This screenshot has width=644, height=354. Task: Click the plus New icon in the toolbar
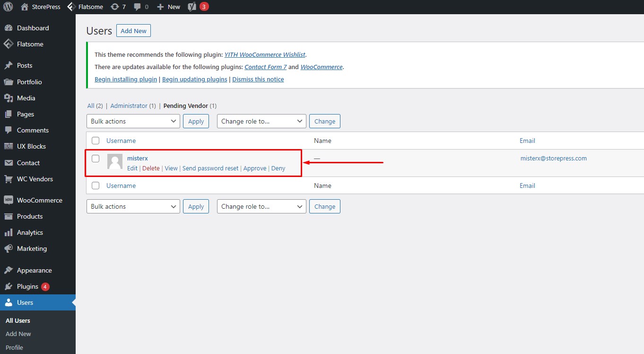(x=160, y=7)
